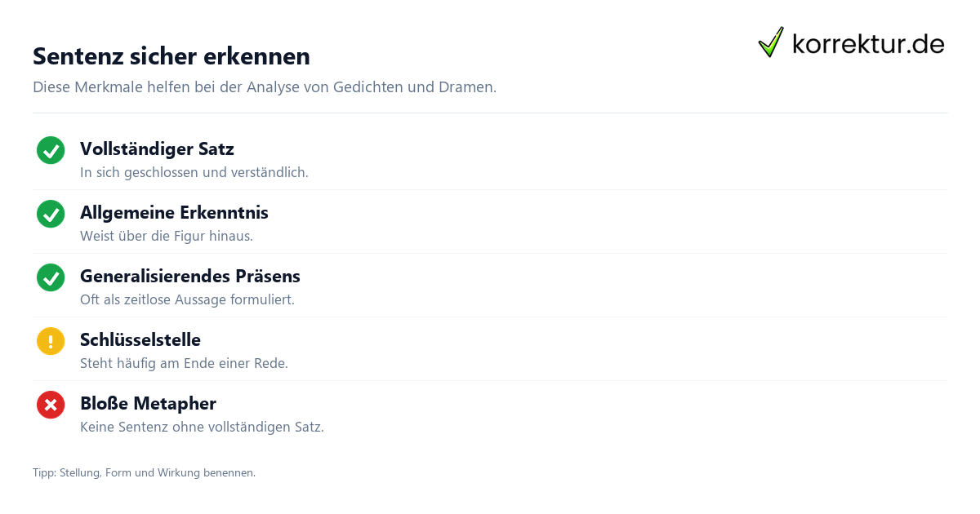Select the Generalisierendes Präsens title
The image size is (980, 514).
[x=190, y=276]
